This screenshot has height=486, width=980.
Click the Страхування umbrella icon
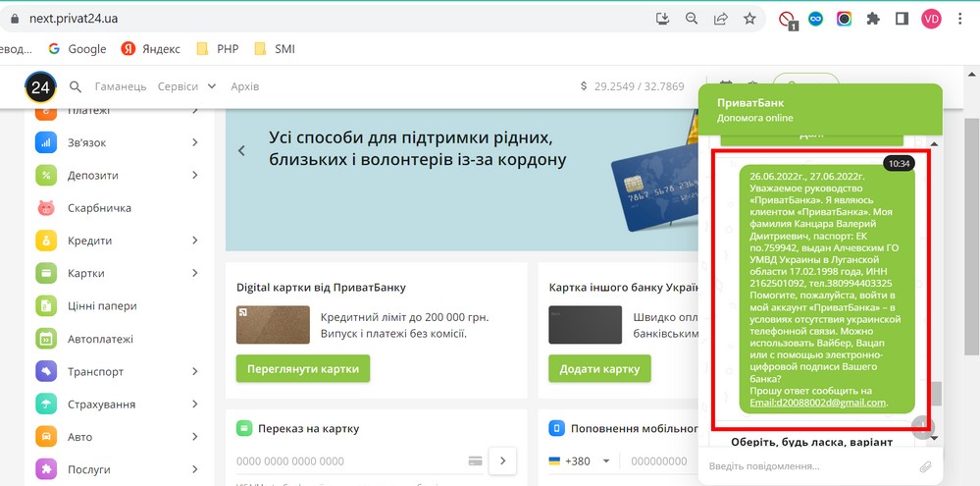coord(46,405)
